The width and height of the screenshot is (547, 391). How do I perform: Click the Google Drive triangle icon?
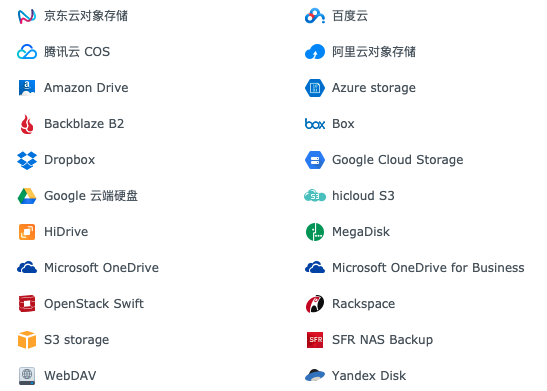[27, 196]
